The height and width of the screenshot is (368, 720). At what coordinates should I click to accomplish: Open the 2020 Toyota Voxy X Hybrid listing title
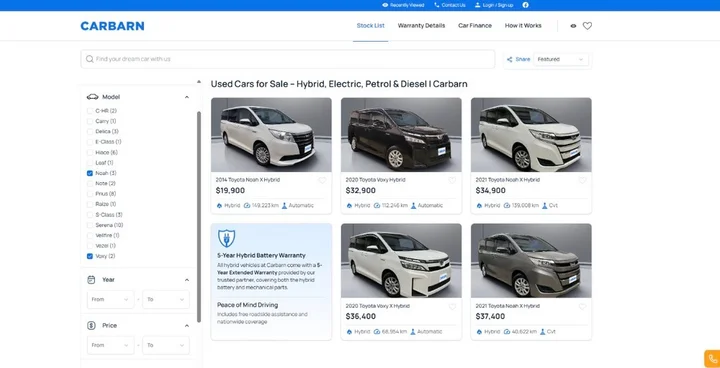tap(377, 306)
